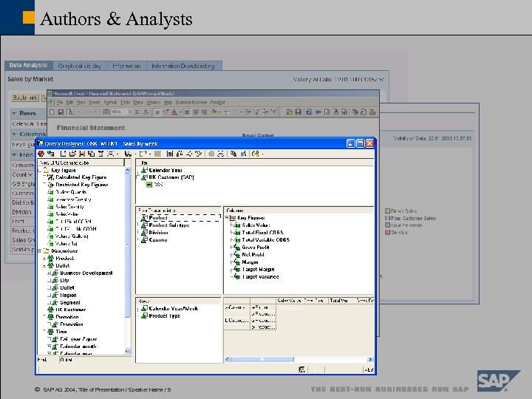
Task: Select Total Variable COGS key figure
Action: coord(266,240)
